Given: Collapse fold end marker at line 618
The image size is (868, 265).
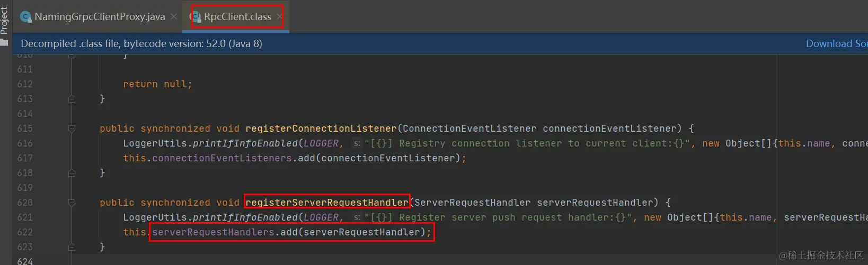Looking at the screenshot, I should click(72, 173).
